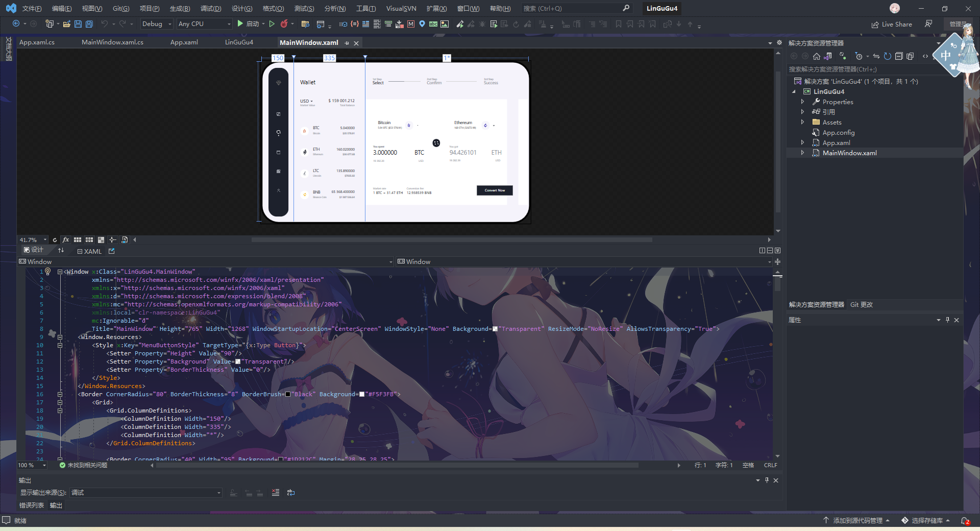Click 添加到源代码管理 in status bar
The width and height of the screenshot is (980, 531).
coord(857,521)
